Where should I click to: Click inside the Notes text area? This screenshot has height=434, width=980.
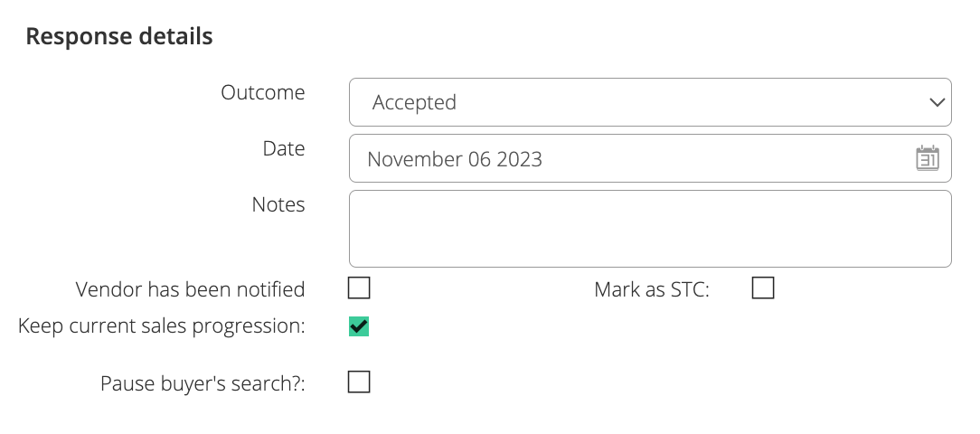point(650,229)
